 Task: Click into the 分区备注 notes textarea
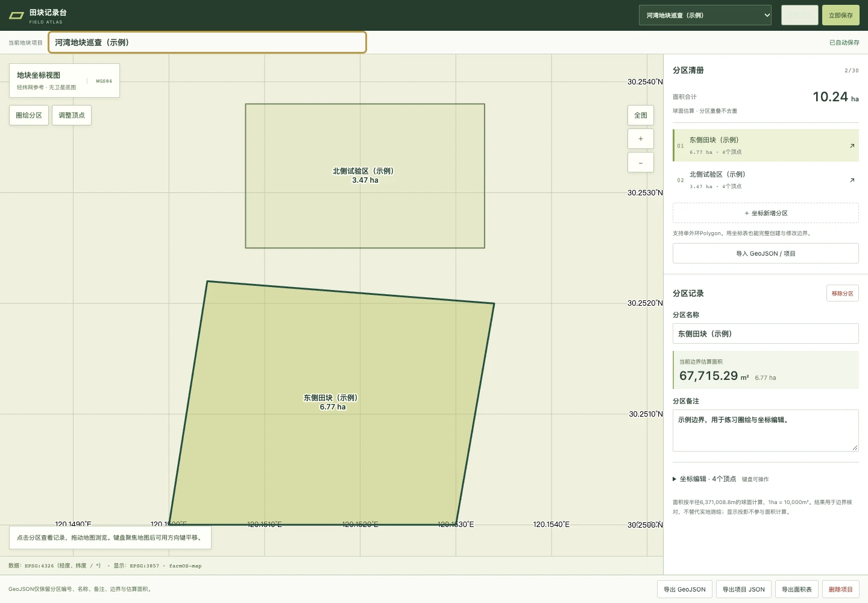coord(766,431)
